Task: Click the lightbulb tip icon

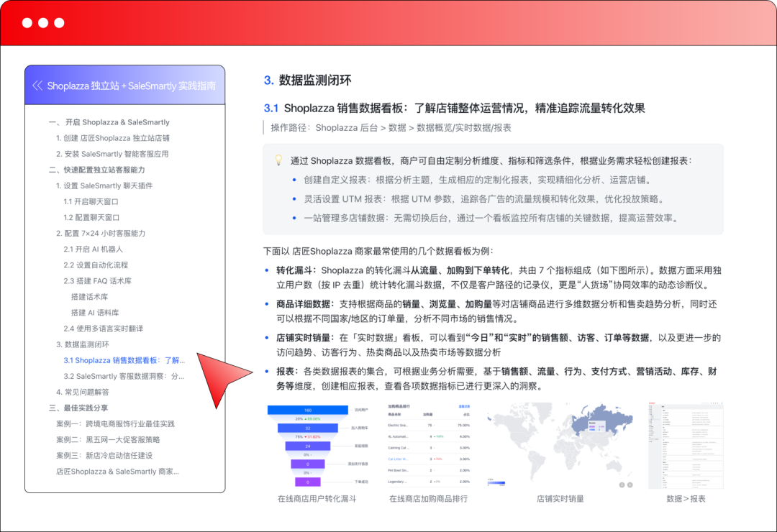Action: tap(278, 160)
